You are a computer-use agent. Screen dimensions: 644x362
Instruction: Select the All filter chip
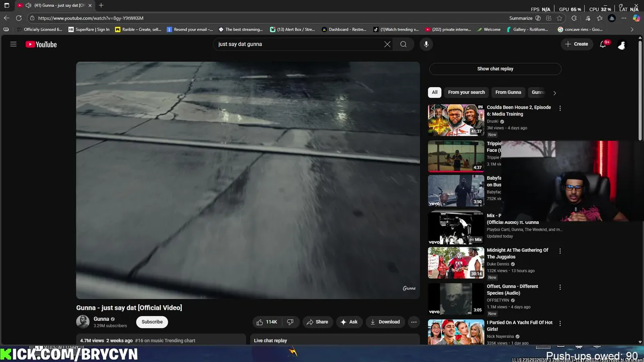point(435,93)
